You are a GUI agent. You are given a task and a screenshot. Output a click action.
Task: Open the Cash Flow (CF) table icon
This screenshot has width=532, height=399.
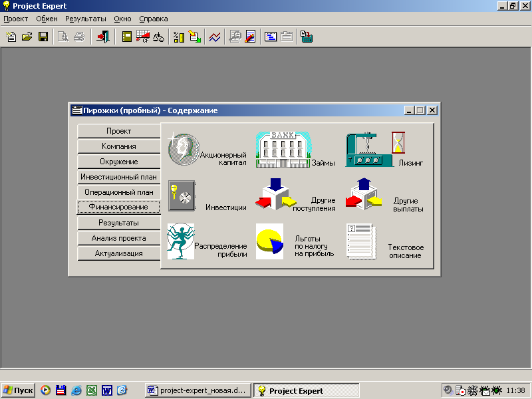pos(143,37)
